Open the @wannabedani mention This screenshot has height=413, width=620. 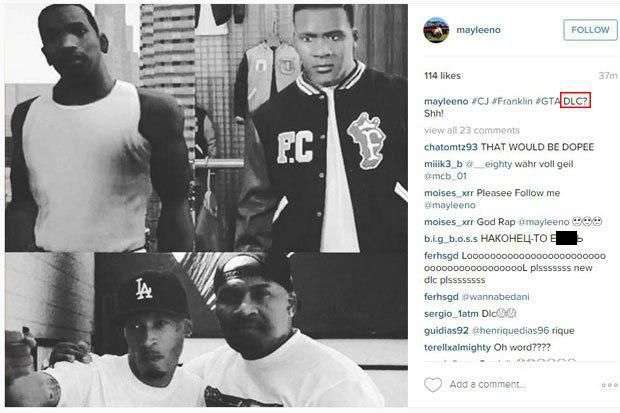tap(495, 297)
